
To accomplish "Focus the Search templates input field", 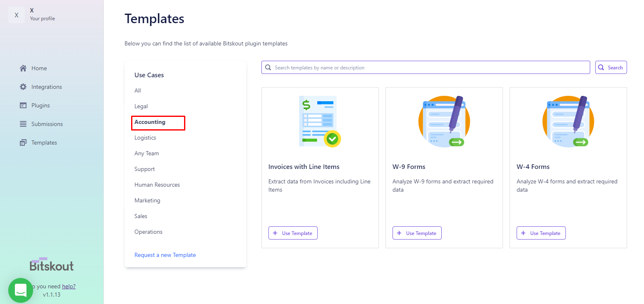I will [x=426, y=67].
